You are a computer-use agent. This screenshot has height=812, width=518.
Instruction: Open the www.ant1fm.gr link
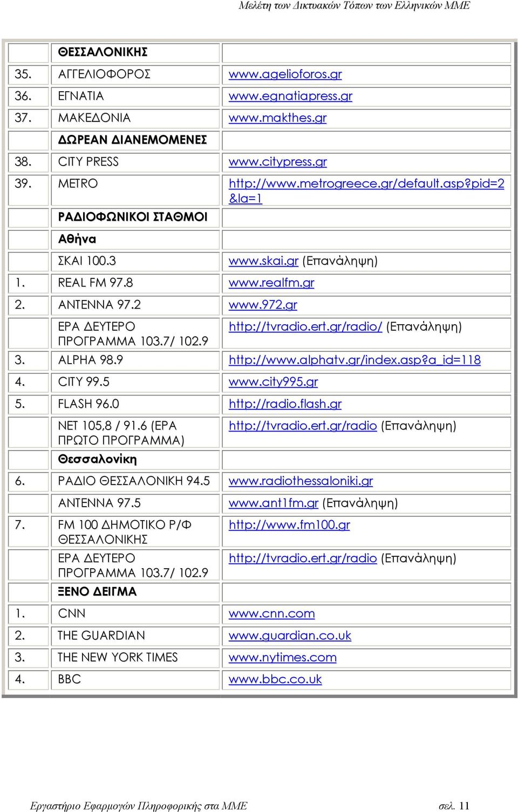[274, 503]
